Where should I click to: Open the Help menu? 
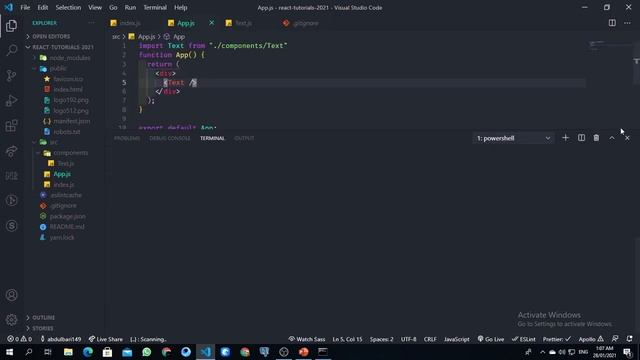(180, 7)
